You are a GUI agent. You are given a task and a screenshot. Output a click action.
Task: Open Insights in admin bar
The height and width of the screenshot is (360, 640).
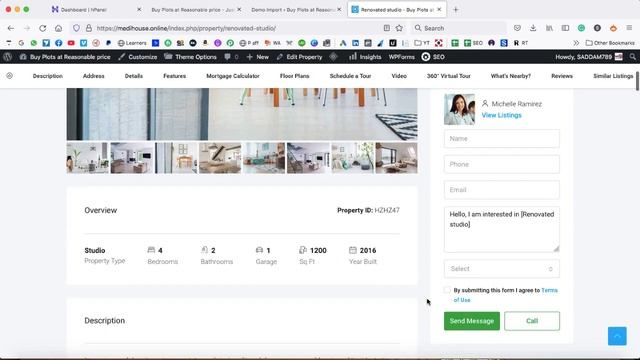tap(365, 57)
